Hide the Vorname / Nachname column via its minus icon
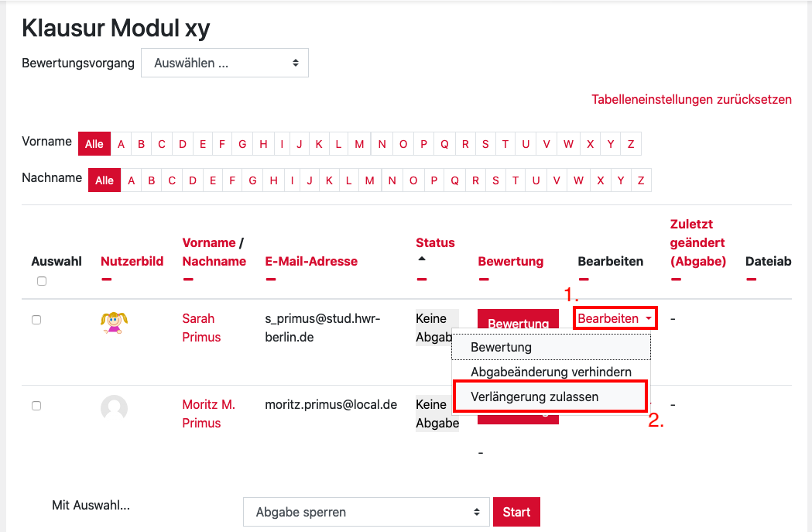Viewport: 812px width, 532px height. [x=188, y=279]
